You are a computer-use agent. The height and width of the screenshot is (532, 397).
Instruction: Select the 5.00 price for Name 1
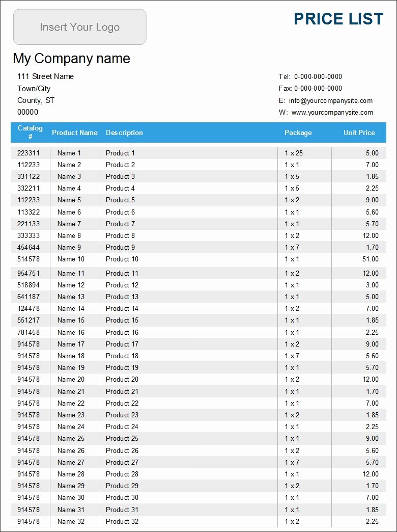coord(372,153)
